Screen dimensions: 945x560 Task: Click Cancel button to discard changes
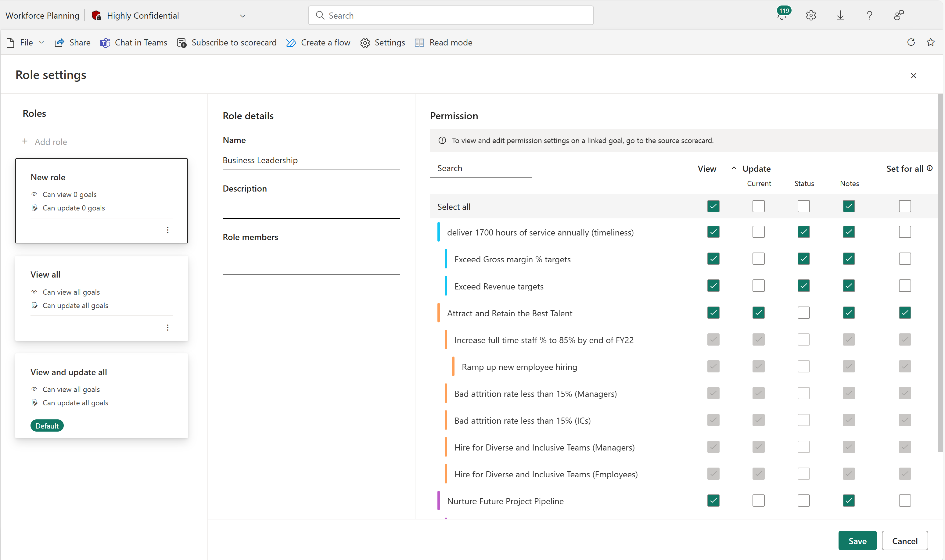(904, 541)
